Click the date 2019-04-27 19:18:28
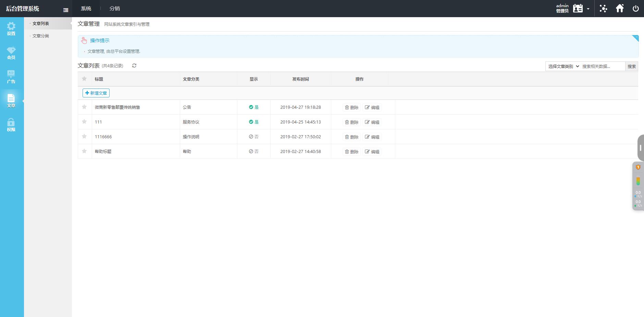This screenshot has width=644, height=317. (x=300, y=107)
